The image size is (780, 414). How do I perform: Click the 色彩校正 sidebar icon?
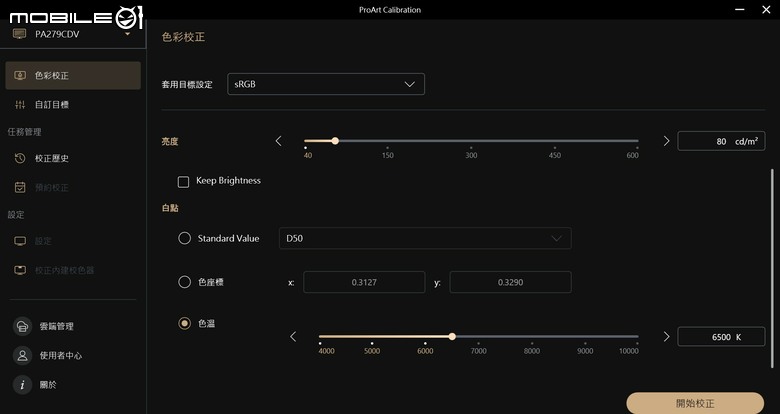(20, 76)
